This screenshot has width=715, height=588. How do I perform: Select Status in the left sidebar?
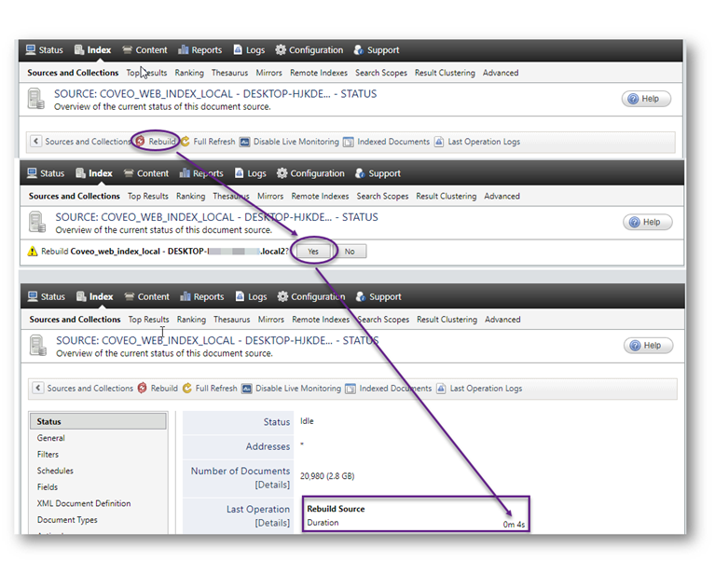(x=98, y=421)
